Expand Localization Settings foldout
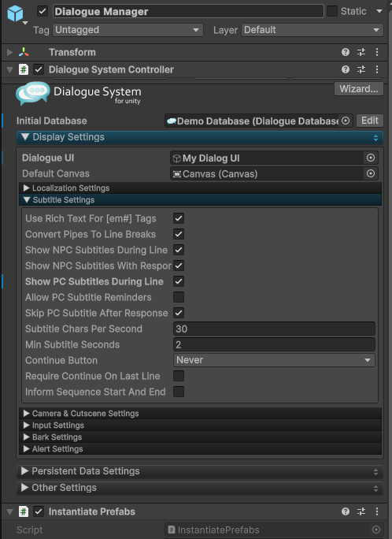 pos(27,188)
